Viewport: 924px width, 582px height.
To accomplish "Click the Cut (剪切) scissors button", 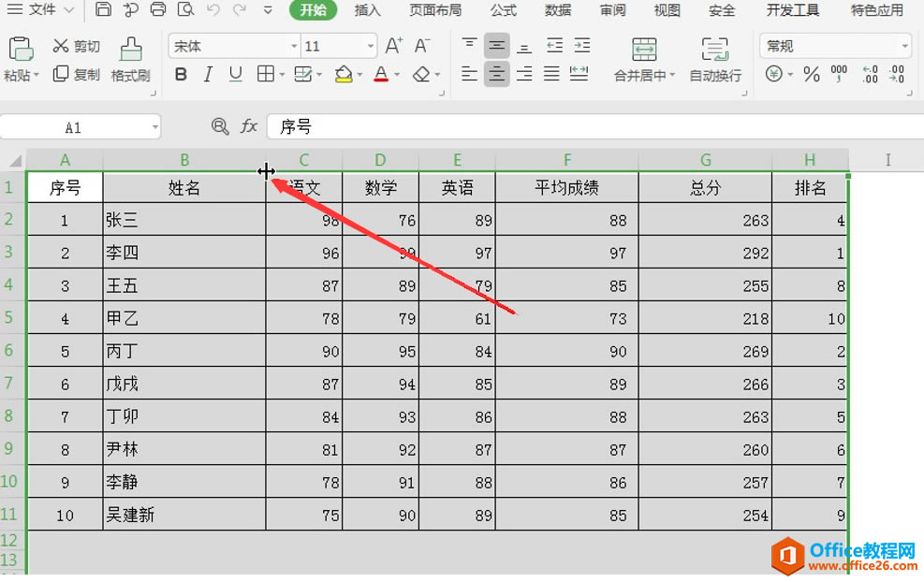I will [77, 46].
